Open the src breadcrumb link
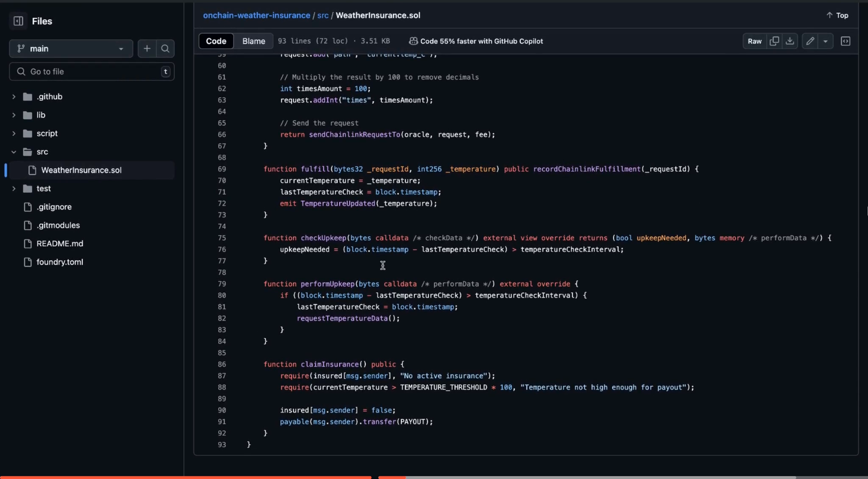This screenshot has height=479, width=868. point(323,15)
